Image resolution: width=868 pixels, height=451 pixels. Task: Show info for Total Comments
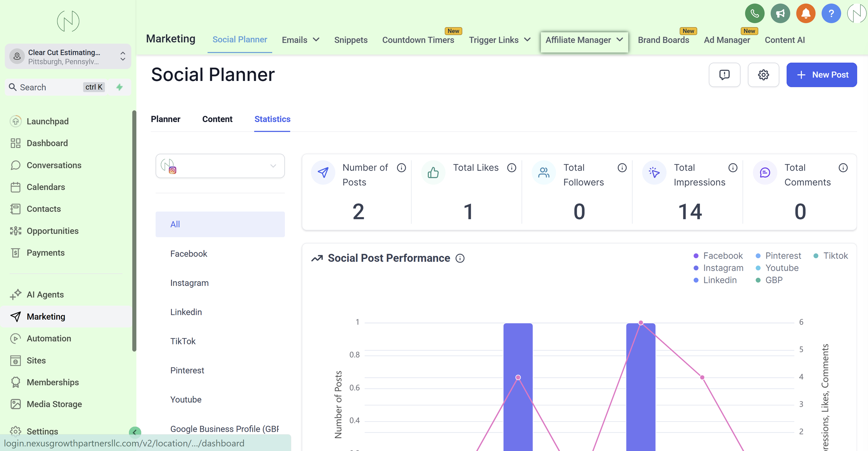(x=843, y=168)
